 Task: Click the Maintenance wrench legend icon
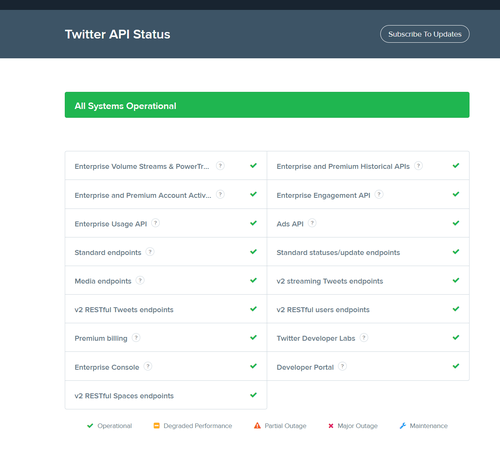coord(403,426)
